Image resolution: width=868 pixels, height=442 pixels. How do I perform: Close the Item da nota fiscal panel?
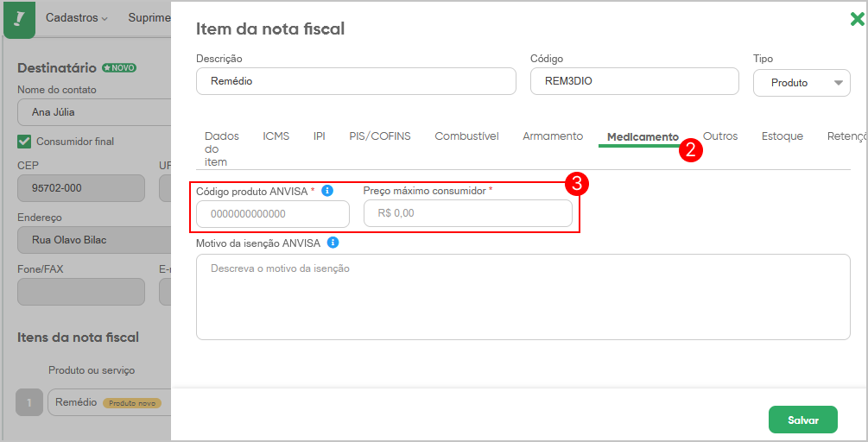coord(857,21)
